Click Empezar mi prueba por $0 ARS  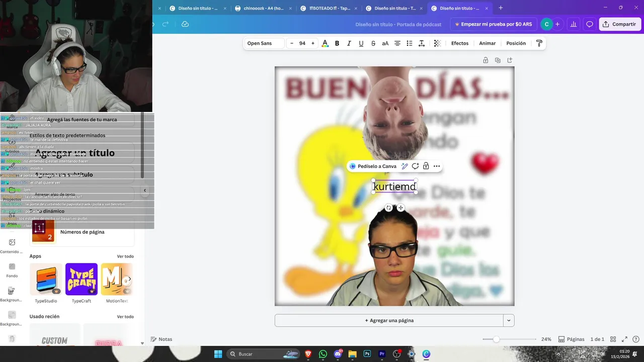click(x=493, y=24)
